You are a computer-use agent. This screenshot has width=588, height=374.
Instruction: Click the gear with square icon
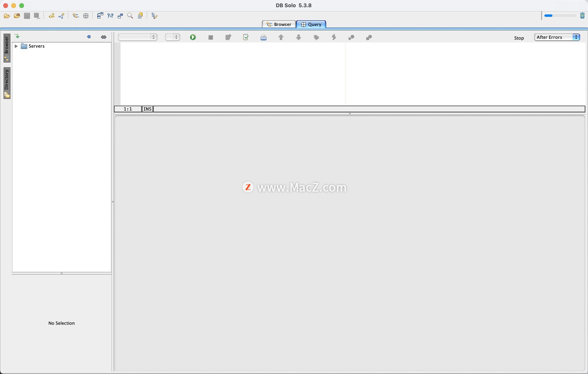click(369, 37)
